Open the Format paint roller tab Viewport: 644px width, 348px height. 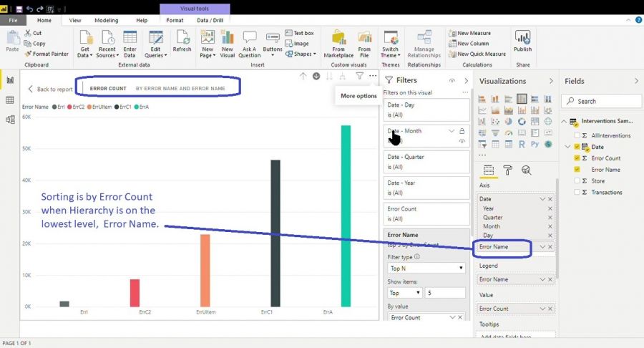(507, 170)
